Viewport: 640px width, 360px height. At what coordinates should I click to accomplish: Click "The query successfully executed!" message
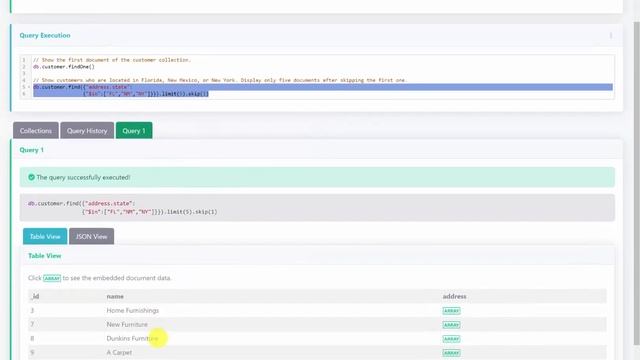pos(83,177)
